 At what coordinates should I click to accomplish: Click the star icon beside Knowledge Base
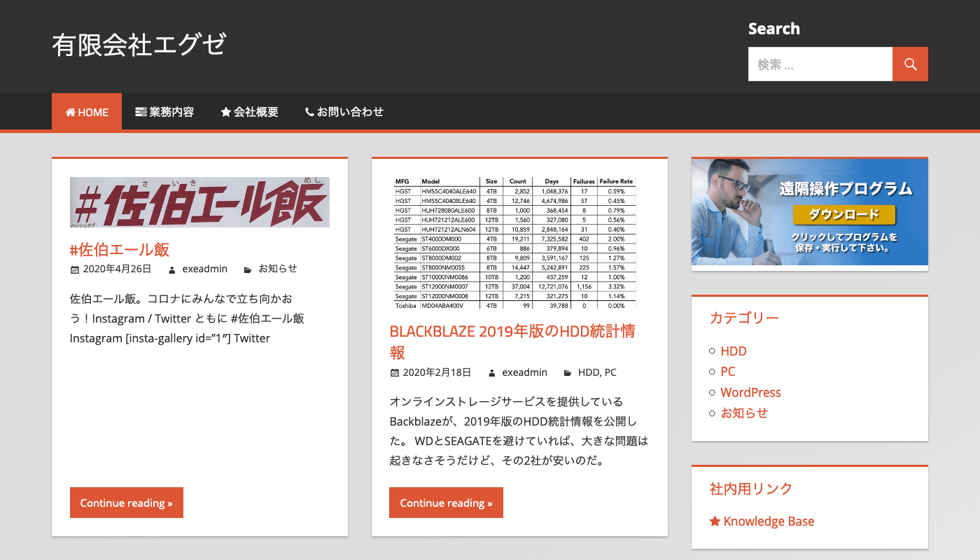(715, 521)
